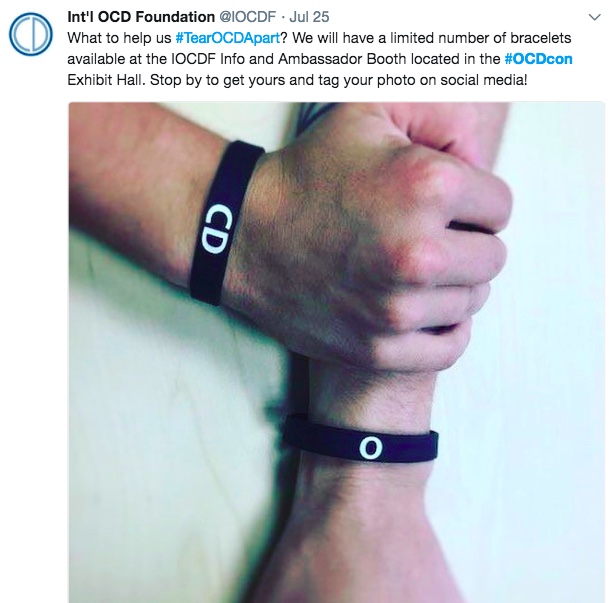Open the @IOCDF handle link
Screen dimensions: 614x603
(247, 17)
